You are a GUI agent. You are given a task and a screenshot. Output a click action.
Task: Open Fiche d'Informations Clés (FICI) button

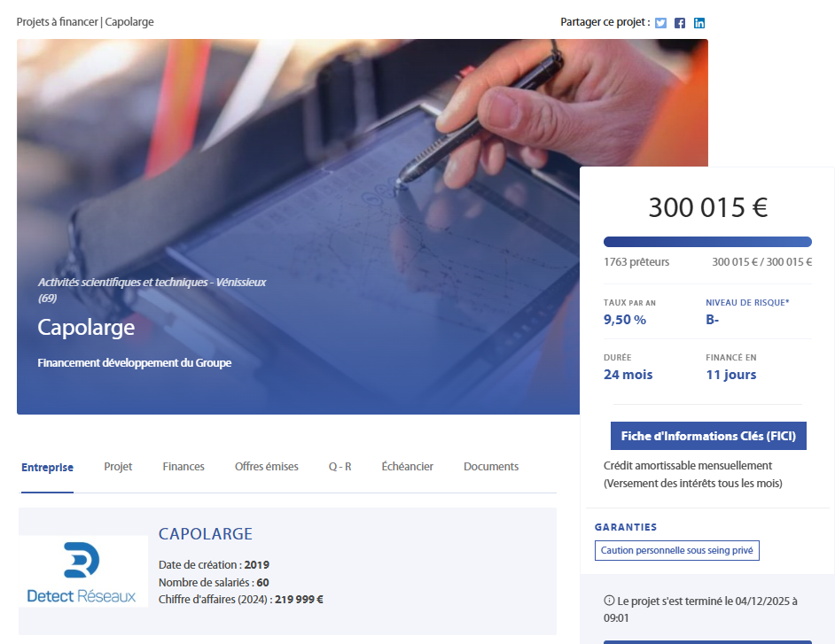708,436
